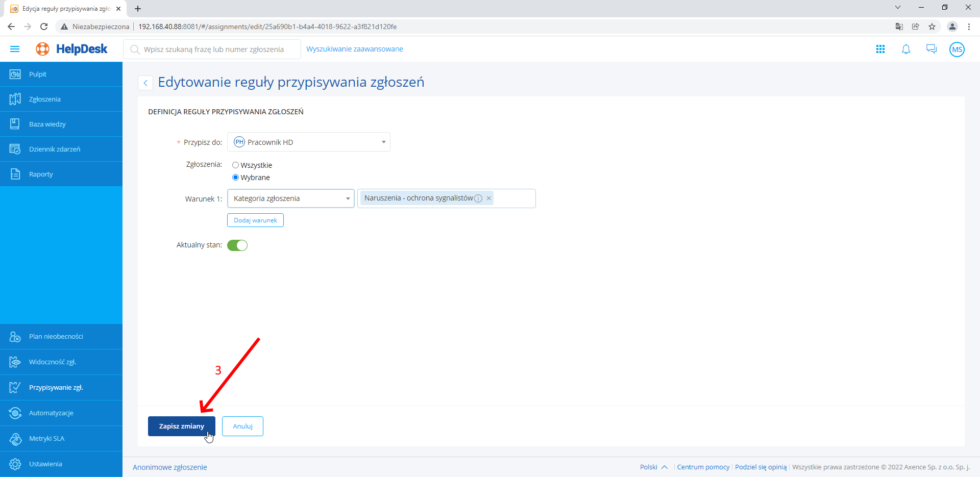Screen dimensions: 980x477
Task: Go back using the arrow beside page title
Action: click(145, 83)
